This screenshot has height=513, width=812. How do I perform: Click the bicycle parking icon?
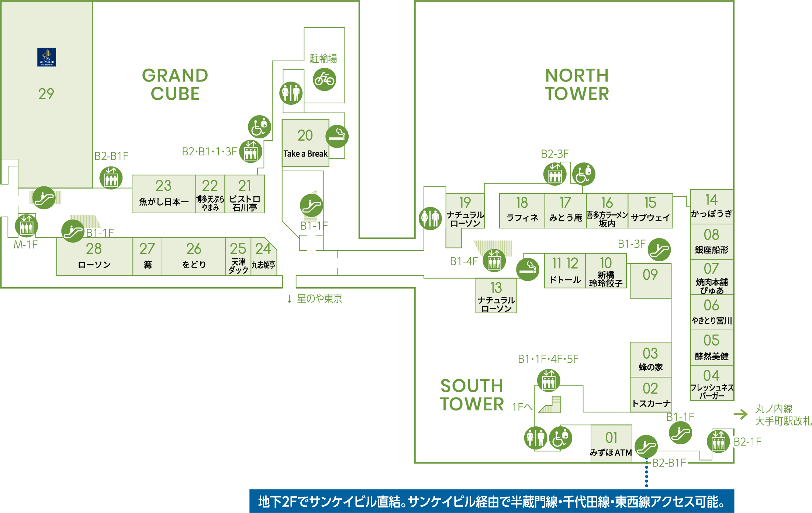tap(325, 79)
